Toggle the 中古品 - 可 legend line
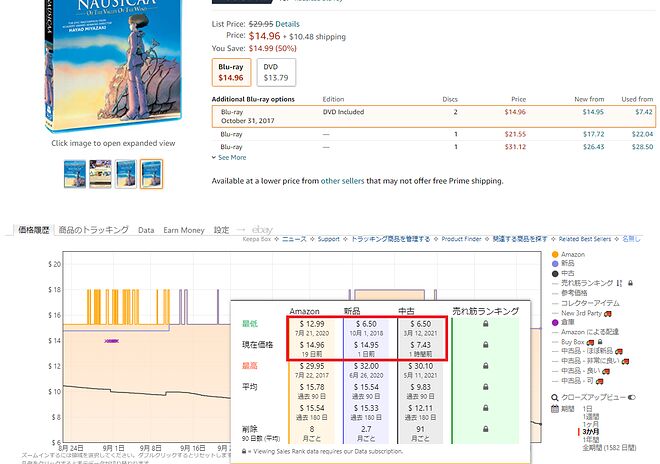 coord(573,381)
